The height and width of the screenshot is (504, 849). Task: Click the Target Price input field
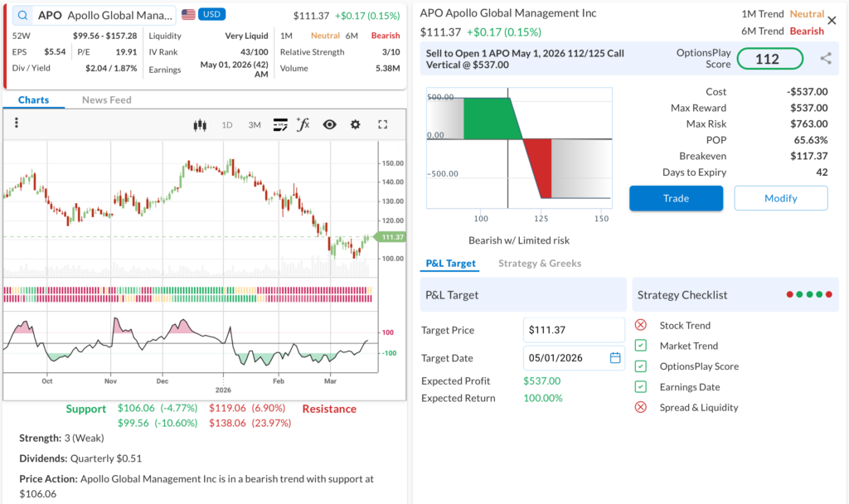tap(574, 330)
